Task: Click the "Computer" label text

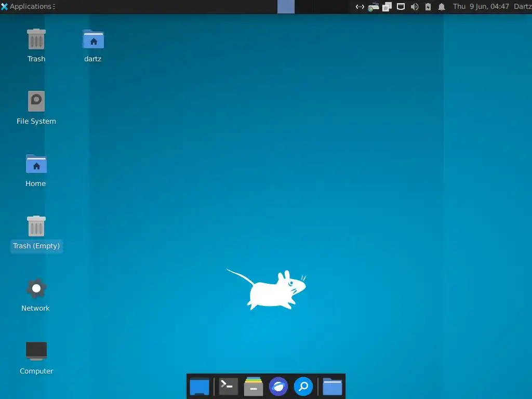Action: 36,371
